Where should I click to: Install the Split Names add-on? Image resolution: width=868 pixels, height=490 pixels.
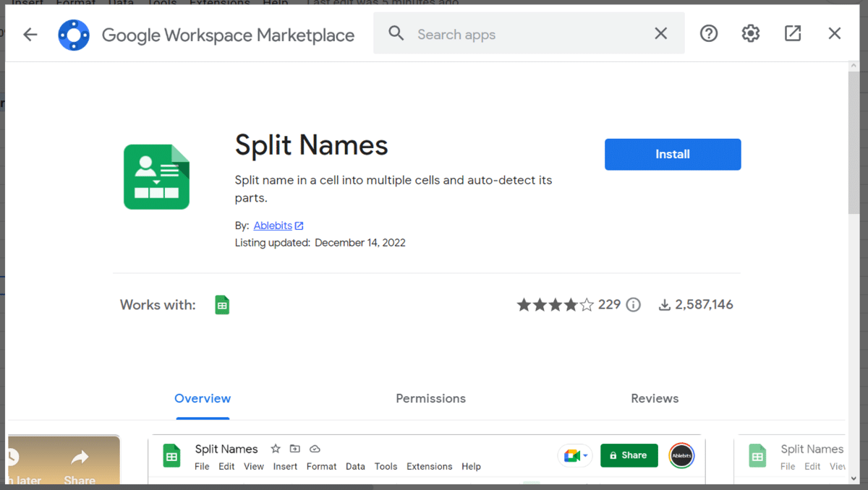(672, 155)
